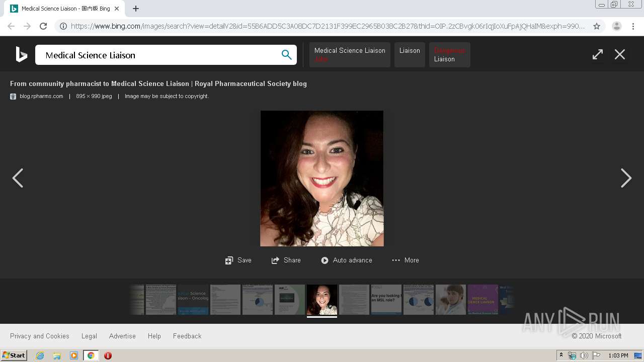Click the address bar URL
The width and height of the screenshot is (644, 362).
(x=327, y=26)
